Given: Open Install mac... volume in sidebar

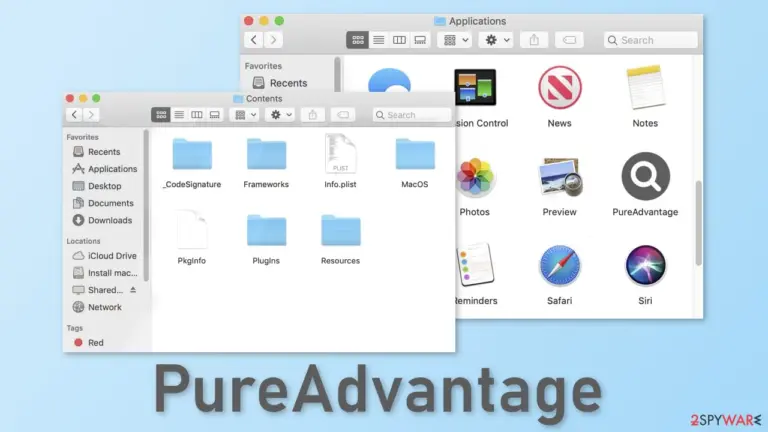Looking at the screenshot, I should coord(105,273).
